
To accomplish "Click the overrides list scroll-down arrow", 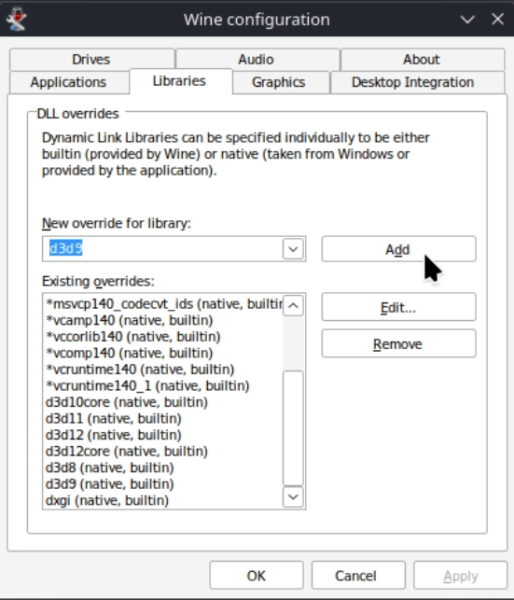I will coord(293,497).
